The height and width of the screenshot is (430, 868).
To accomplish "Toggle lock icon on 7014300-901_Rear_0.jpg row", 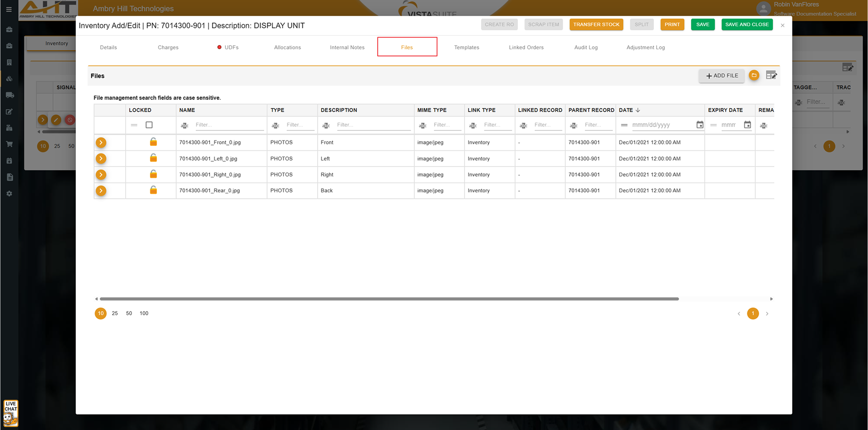I will click(153, 190).
